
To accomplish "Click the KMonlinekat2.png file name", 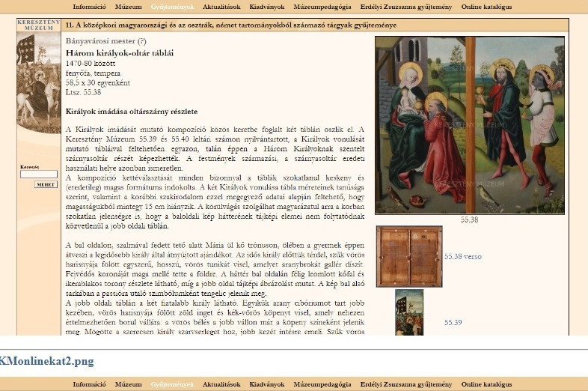I will (47, 362).
